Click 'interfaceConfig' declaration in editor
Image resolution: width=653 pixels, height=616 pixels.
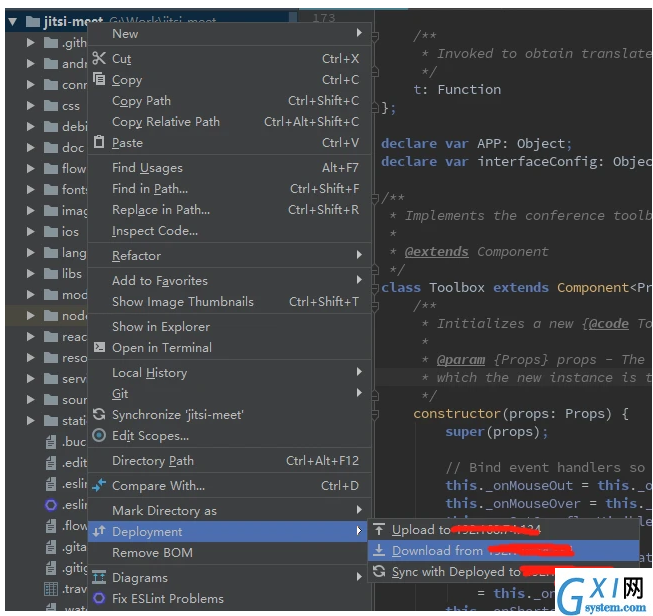tap(536, 161)
